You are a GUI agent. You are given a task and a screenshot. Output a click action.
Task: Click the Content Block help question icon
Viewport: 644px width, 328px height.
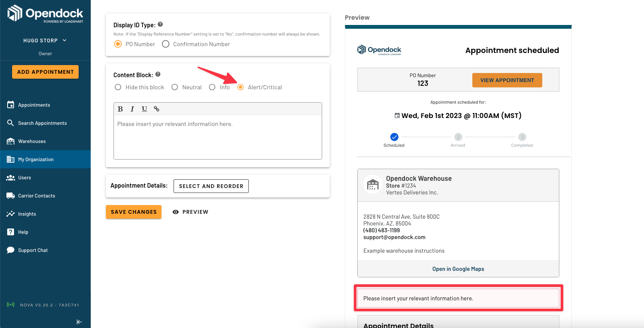158,74
